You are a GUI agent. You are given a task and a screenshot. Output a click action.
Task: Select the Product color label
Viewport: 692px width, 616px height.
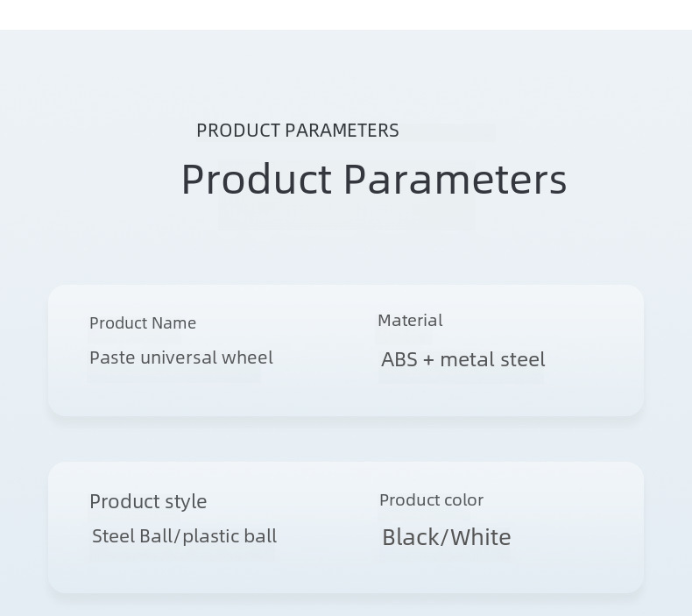431,499
